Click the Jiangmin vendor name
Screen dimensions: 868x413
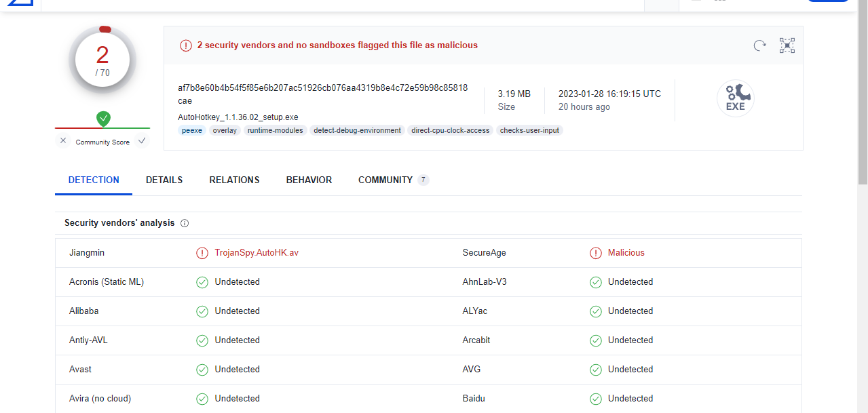(87, 252)
